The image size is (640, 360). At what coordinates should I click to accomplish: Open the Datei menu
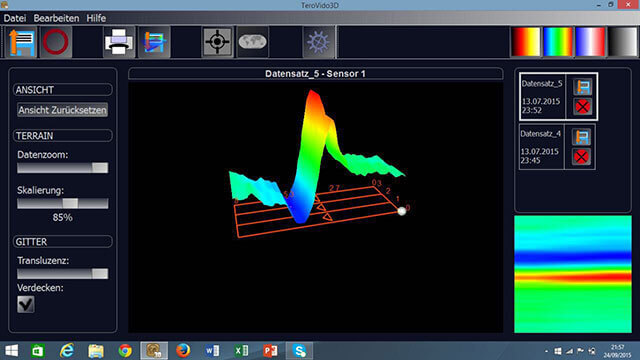(x=15, y=18)
